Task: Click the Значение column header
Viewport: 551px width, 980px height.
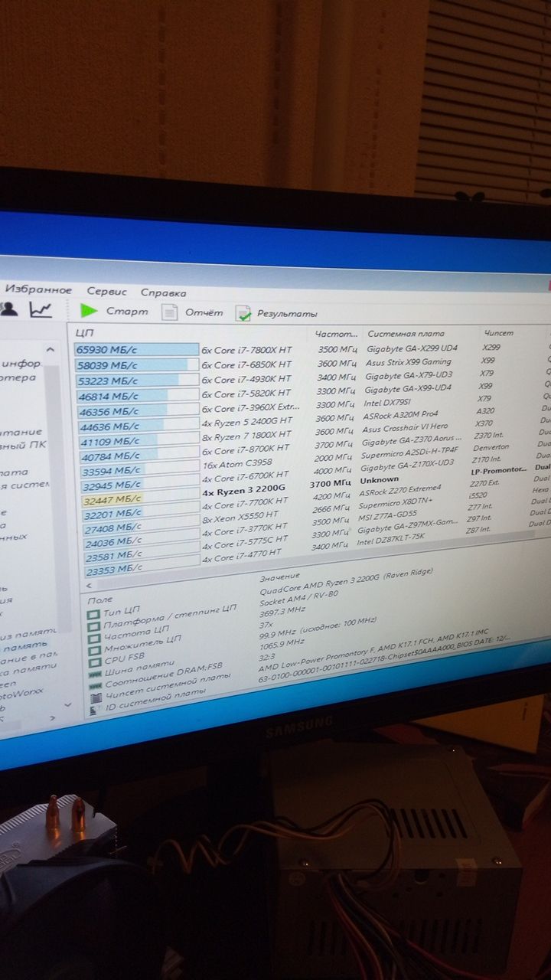Action: pyautogui.click(x=280, y=577)
